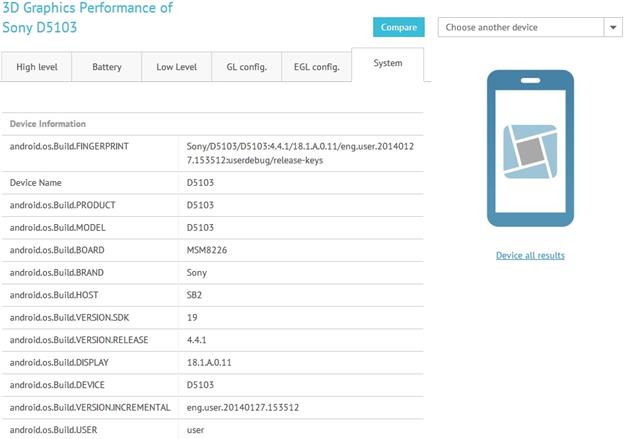This screenshot has width=640, height=439.
Task: Open the Battery tab
Action: click(107, 67)
